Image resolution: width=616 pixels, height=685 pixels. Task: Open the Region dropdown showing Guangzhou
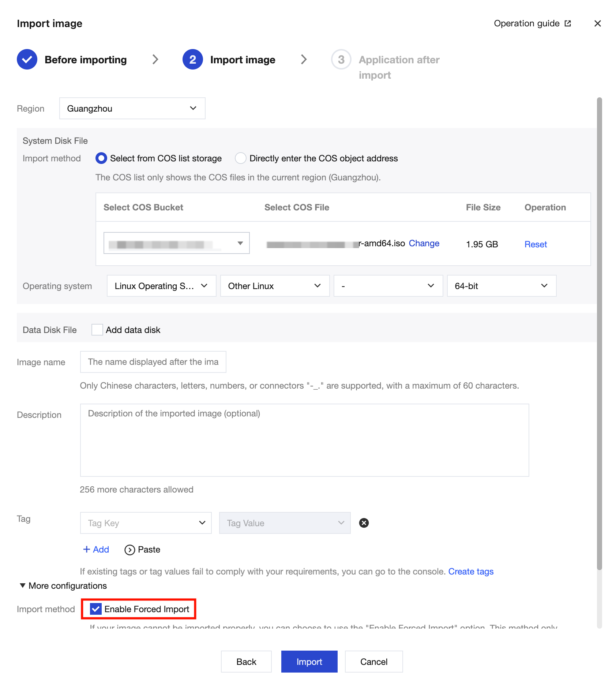point(132,108)
